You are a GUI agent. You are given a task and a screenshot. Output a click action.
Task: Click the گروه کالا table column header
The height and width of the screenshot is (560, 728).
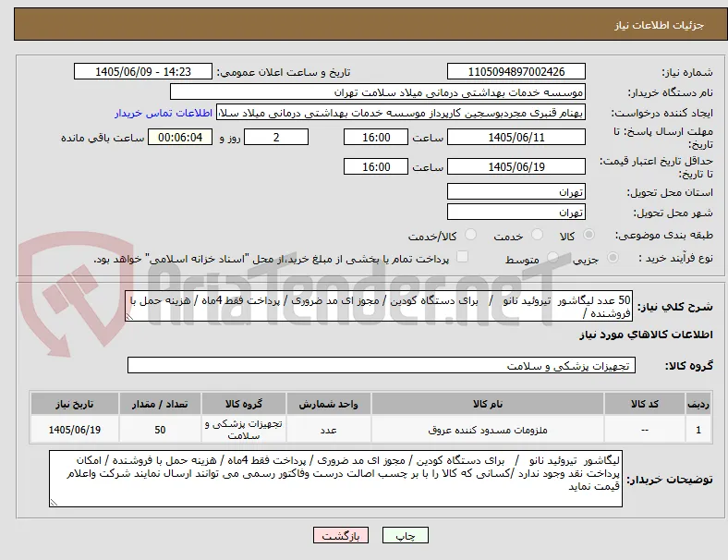click(244, 404)
